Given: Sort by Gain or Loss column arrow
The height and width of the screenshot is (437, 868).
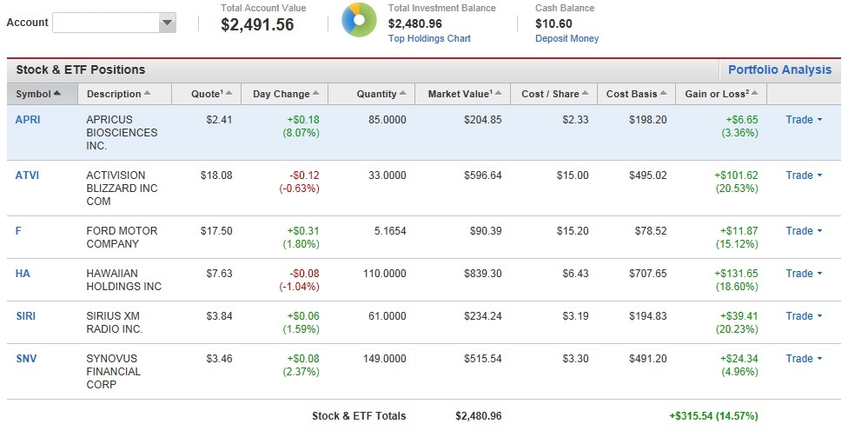Looking at the screenshot, I should [754, 94].
